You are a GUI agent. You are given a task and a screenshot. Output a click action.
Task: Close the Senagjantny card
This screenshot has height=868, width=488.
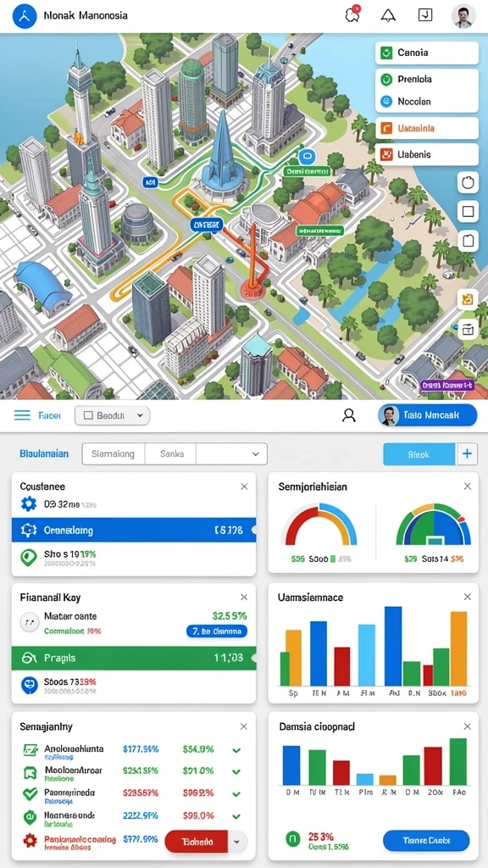(x=244, y=726)
